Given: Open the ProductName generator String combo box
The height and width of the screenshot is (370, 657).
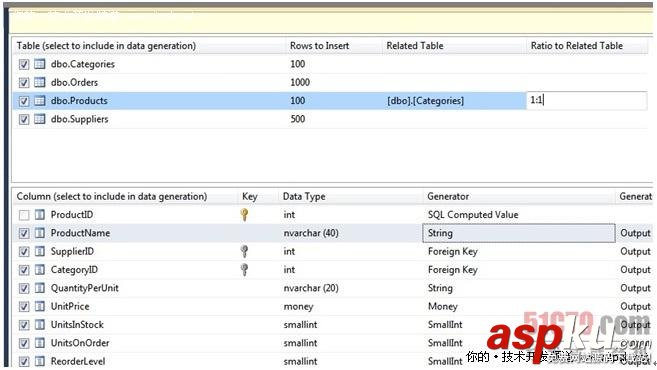Looking at the screenshot, I should (x=519, y=233).
